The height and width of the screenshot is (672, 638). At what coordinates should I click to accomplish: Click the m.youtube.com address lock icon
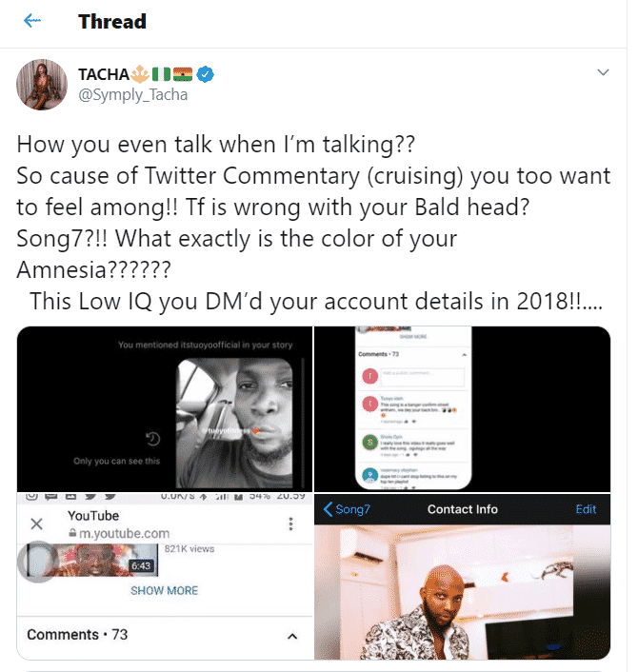[73, 534]
